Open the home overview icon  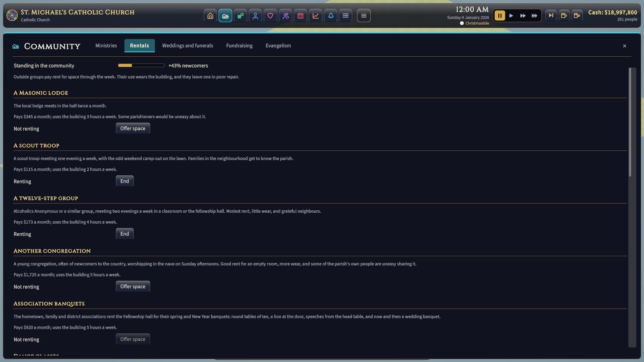coord(210,16)
